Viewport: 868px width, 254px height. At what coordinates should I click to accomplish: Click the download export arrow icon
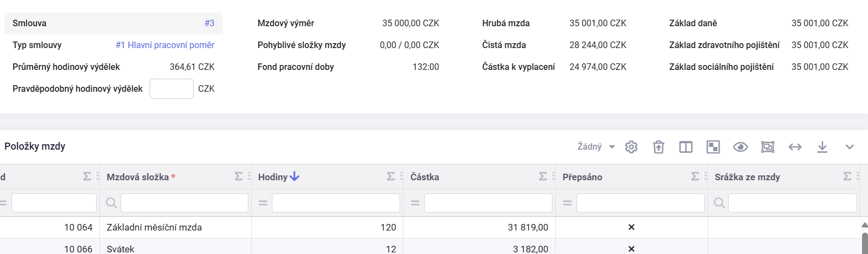click(x=822, y=147)
